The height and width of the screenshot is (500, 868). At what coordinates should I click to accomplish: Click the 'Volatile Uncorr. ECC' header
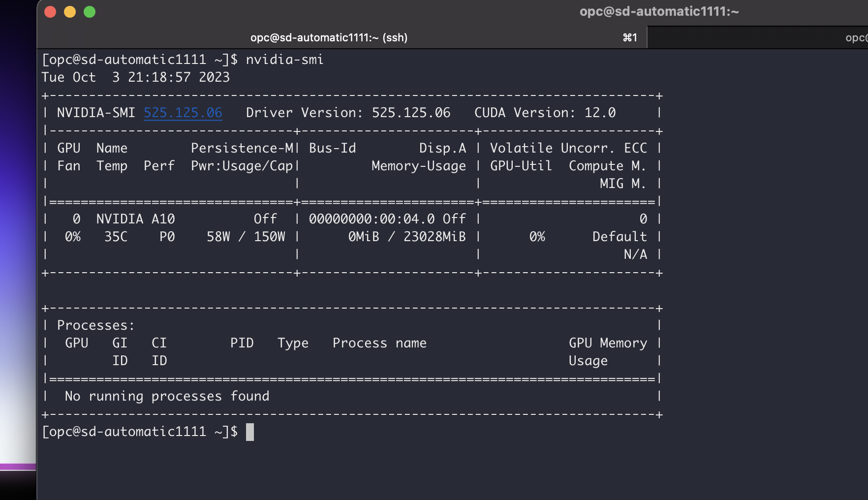[x=569, y=148]
